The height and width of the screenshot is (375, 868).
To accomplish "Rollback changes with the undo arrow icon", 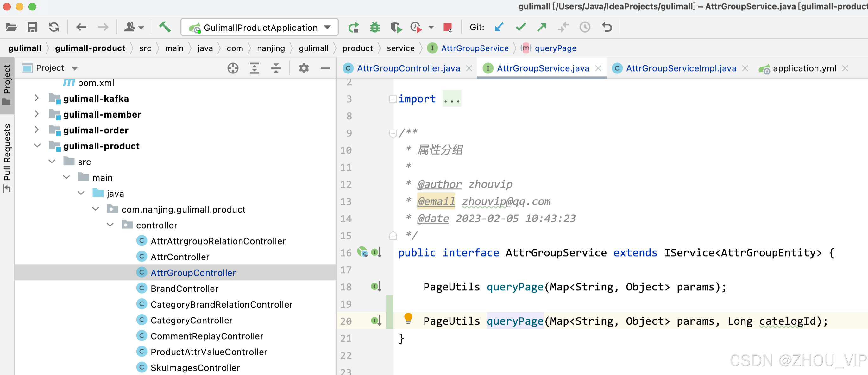I will (x=607, y=27).
